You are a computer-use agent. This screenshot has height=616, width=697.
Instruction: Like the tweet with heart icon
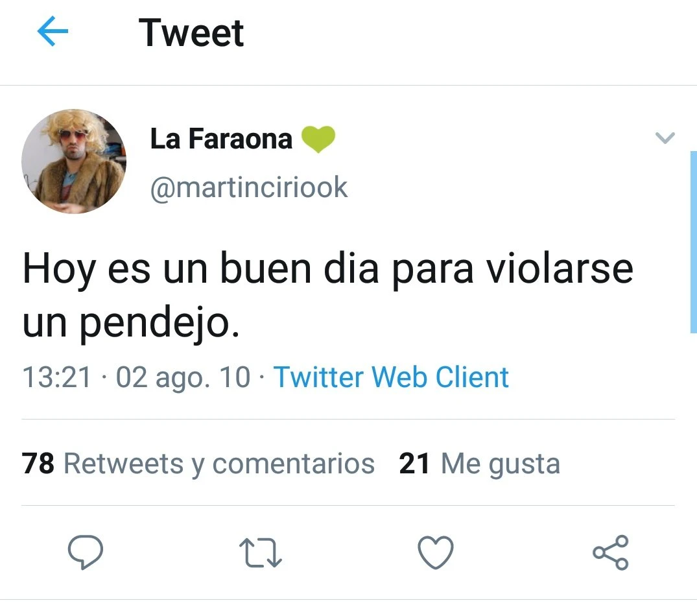tap(436, 552)
